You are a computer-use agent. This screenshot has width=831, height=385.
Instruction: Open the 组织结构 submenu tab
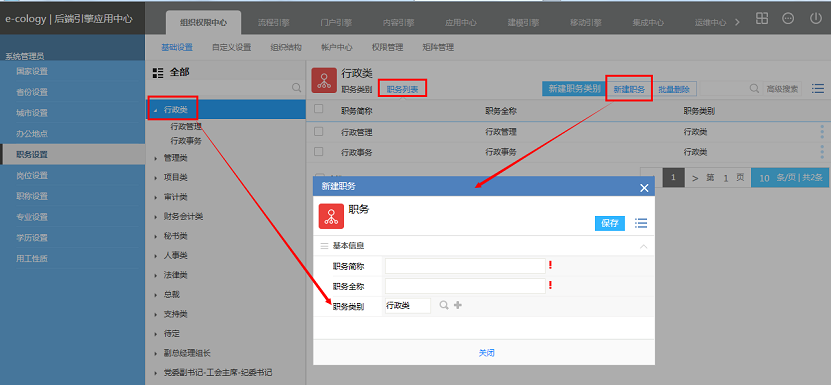286,47
